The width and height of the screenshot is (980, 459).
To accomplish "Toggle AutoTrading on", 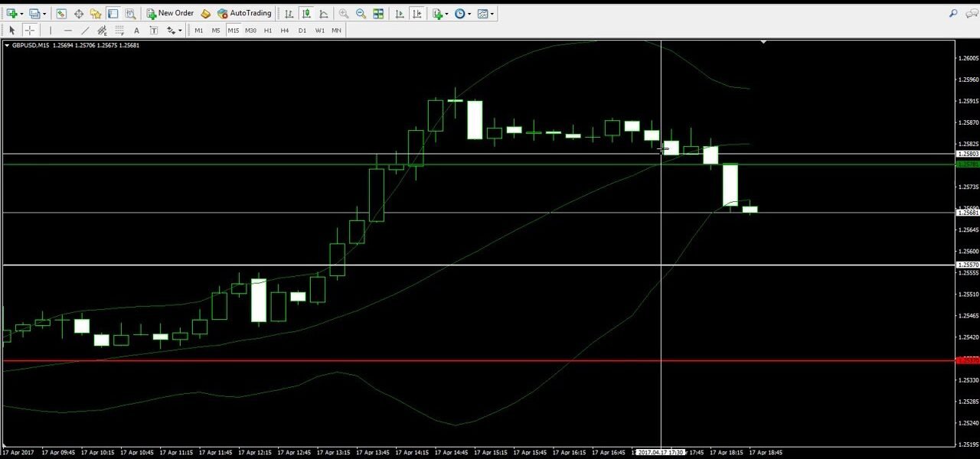I will click(x=244, y=13).
